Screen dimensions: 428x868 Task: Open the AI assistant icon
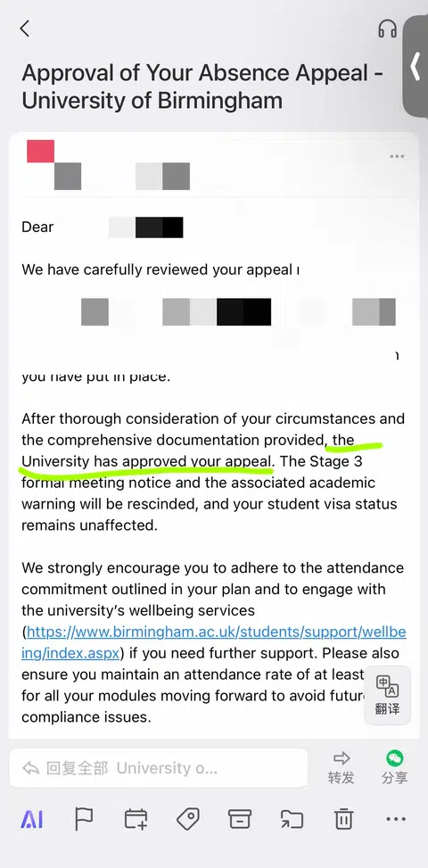(31, 819)
